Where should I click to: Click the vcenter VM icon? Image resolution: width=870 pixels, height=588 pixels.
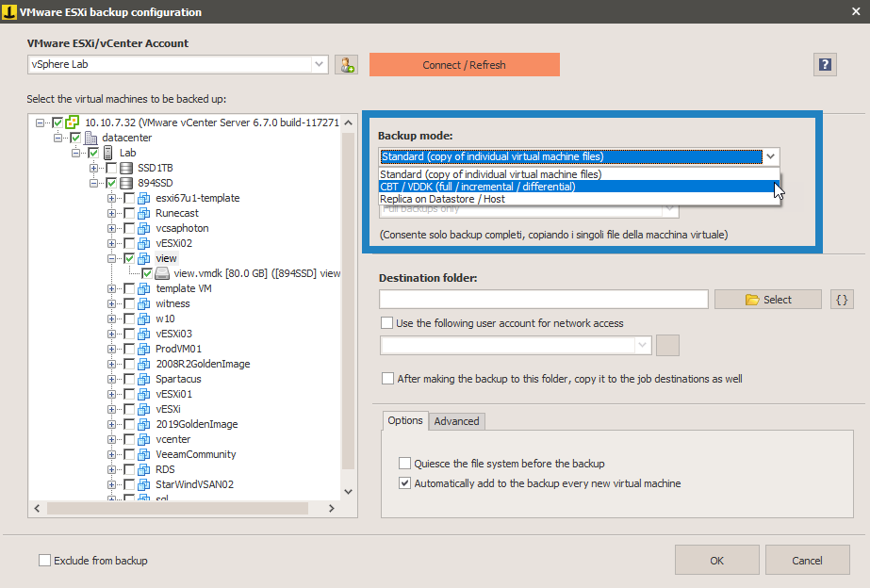(x=144, y=439)
